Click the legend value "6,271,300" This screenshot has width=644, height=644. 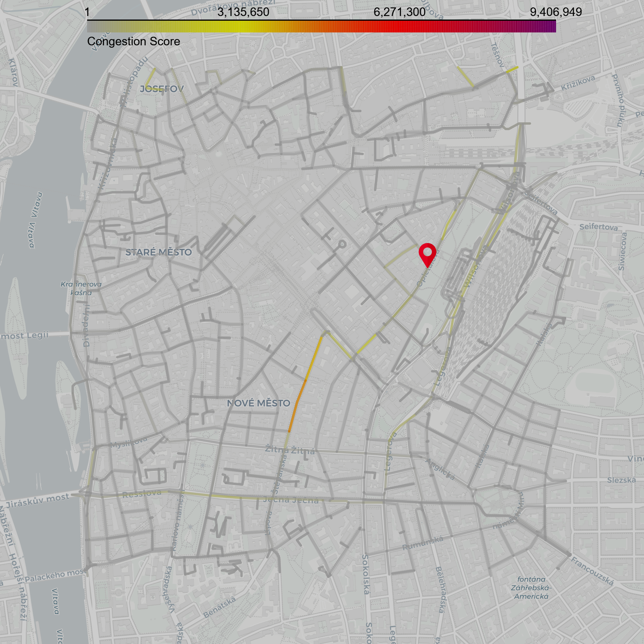399,12
